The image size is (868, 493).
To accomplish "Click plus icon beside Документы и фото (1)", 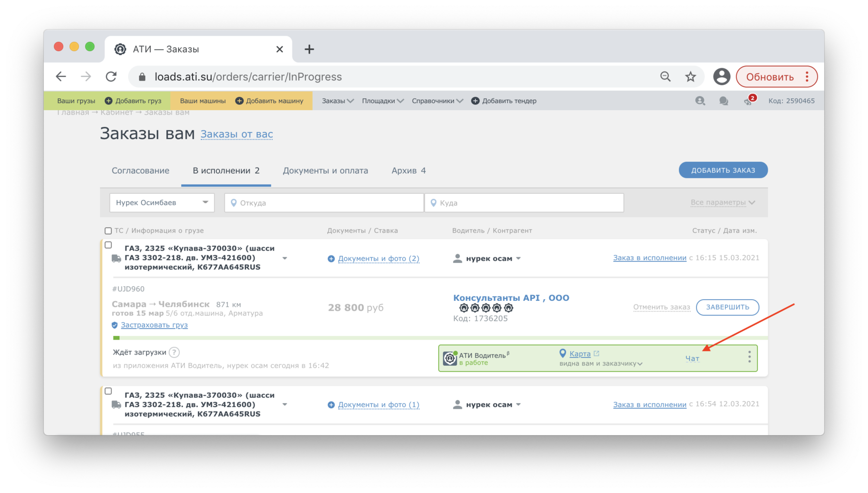I will [331, 405].
